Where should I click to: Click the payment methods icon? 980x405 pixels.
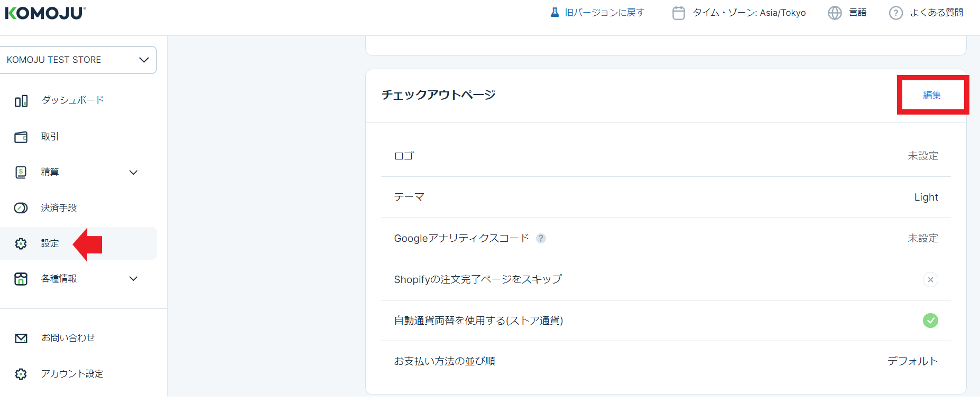coord(21,208)
